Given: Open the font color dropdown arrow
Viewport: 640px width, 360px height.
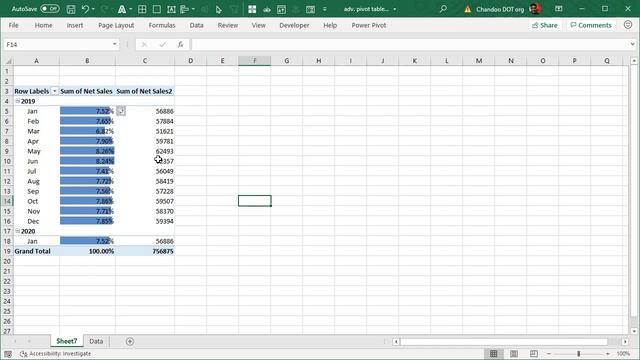Looking at the screenshot, I should pyautogui.click(x=130, y=9).
